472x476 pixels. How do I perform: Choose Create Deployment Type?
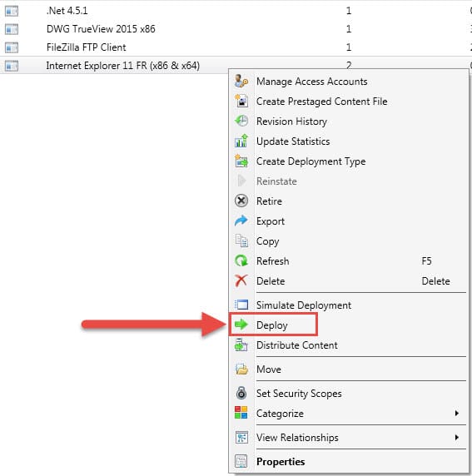tap(311, 161)
